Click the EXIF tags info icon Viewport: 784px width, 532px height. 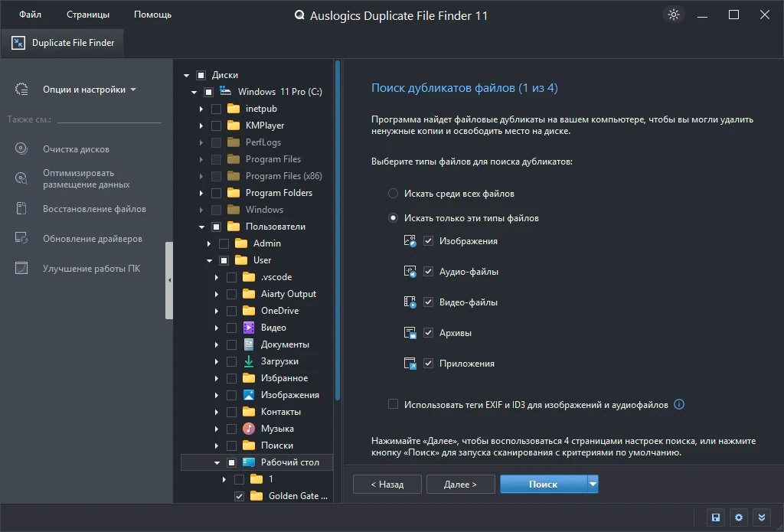coord(679,404)
